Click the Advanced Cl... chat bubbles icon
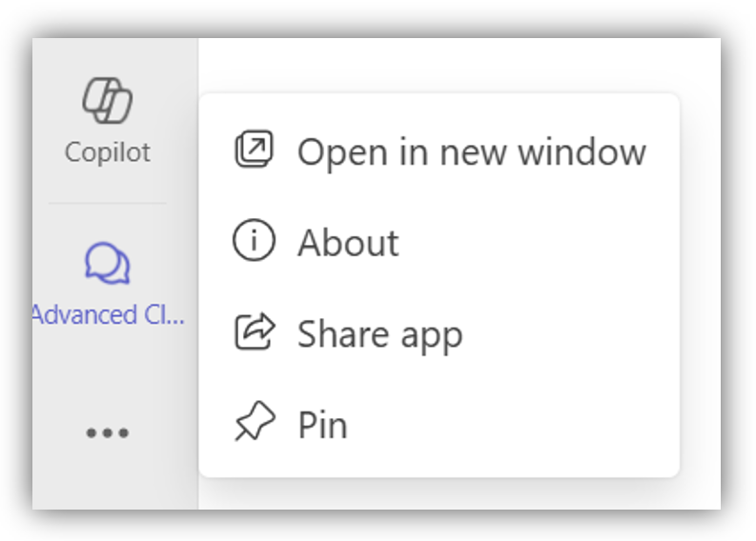756x541 pixels. tap(107, 264)
